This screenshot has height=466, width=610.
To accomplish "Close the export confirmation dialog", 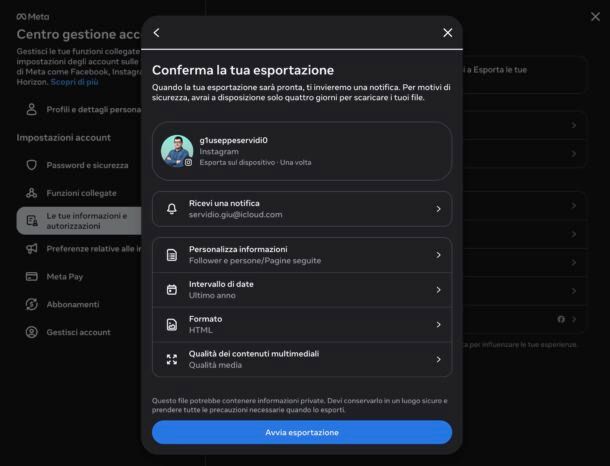I will click(448, 33).
